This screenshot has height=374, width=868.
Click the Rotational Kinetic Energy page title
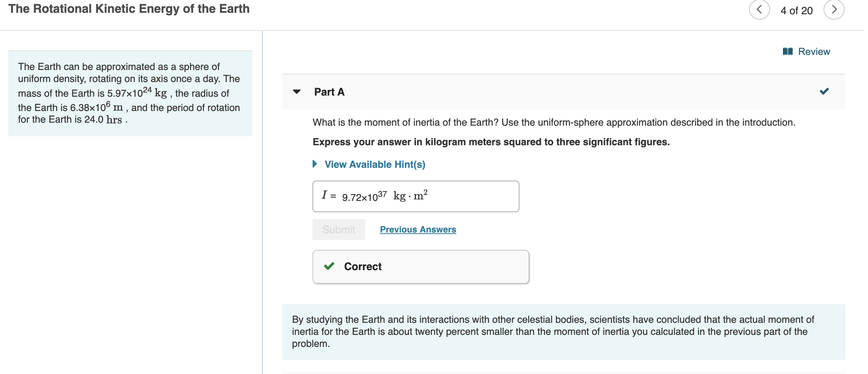[x=129, y=9]
